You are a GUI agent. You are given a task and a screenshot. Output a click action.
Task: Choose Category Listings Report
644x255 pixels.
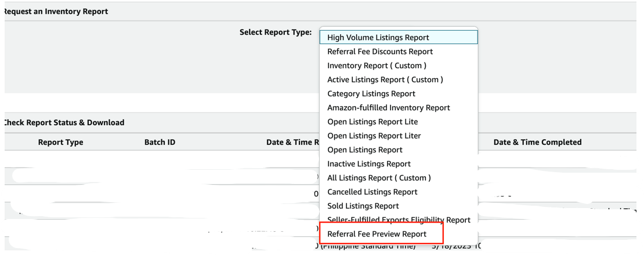399,93
